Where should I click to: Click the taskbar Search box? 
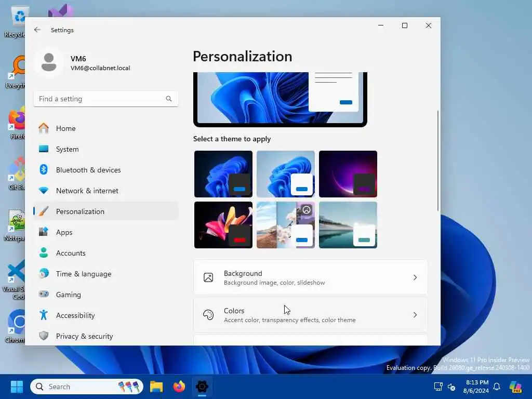87,387
